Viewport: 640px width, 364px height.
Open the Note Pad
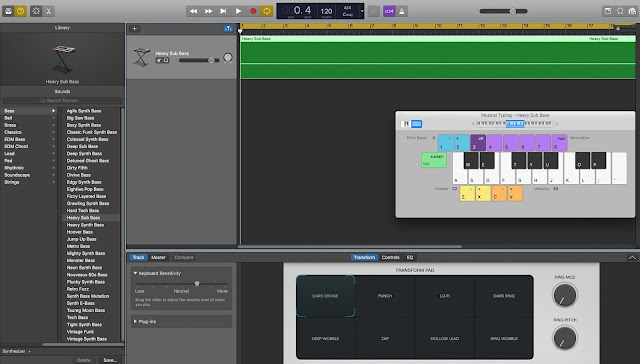608,11
